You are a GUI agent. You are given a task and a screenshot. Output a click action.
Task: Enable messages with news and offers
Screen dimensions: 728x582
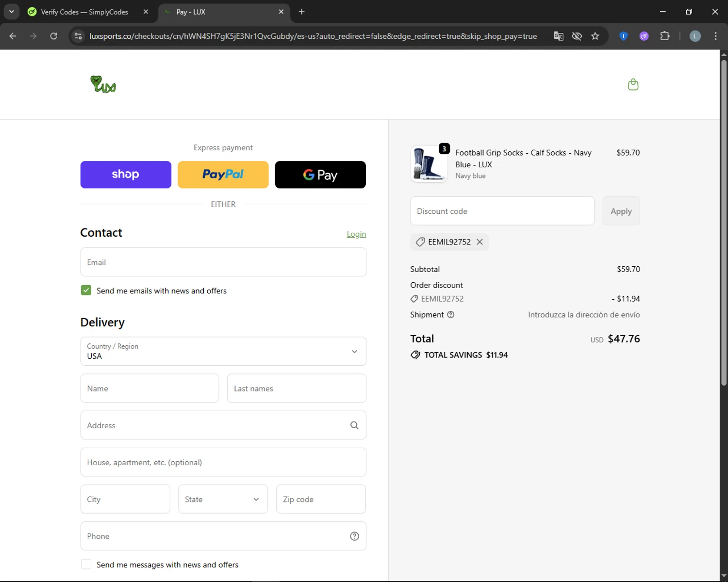coord(86,564)
